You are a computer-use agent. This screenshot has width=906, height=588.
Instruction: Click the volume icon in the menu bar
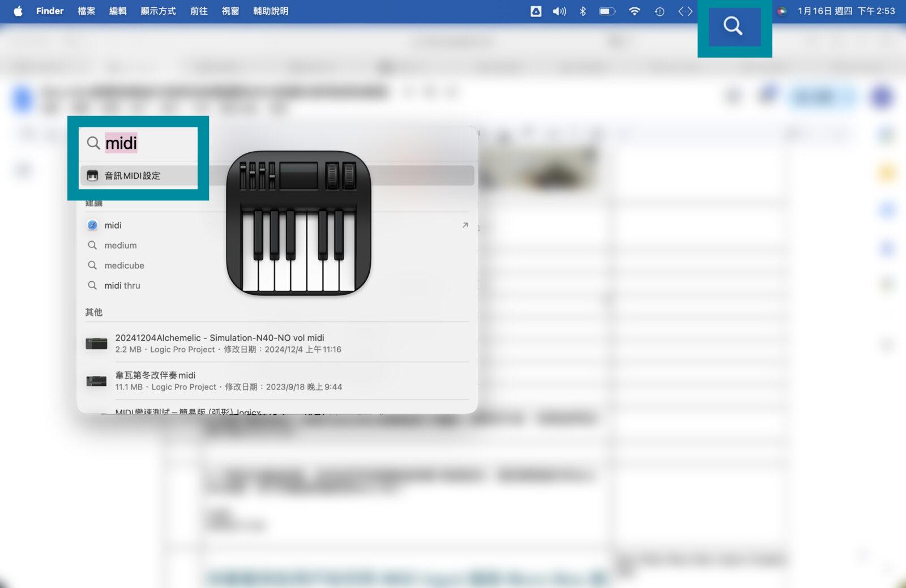coord(559,11)
